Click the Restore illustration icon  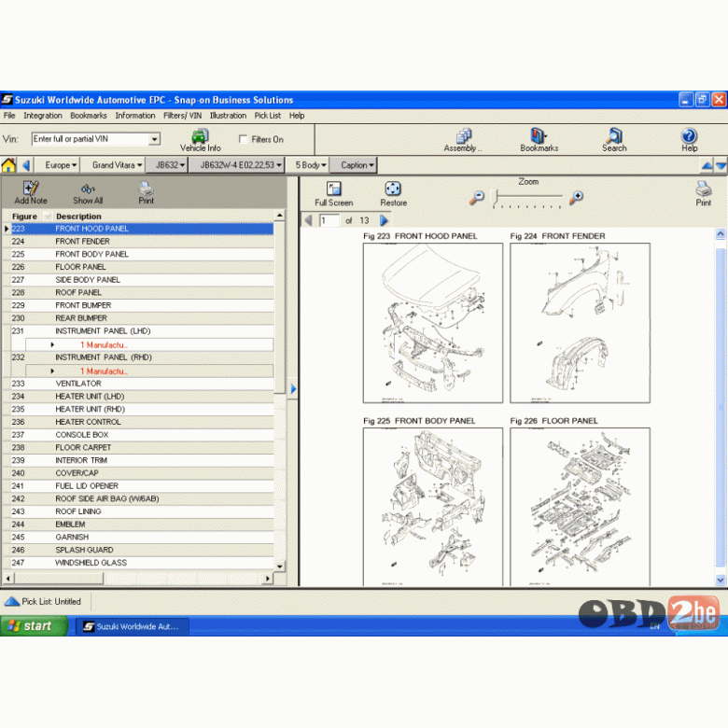click(x=393, y=189)
